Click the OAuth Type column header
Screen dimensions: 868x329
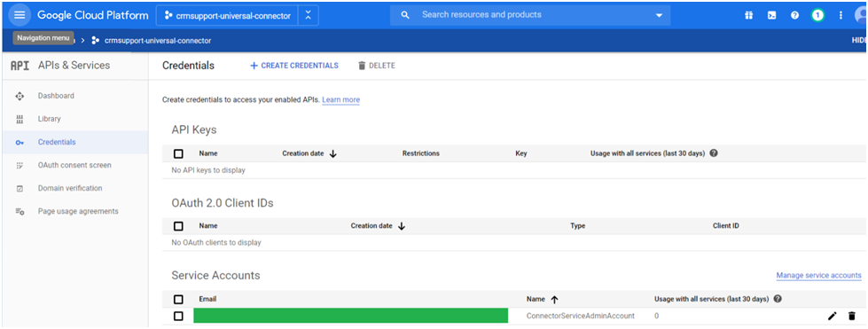pyautogui.click(x=577, y=226)
